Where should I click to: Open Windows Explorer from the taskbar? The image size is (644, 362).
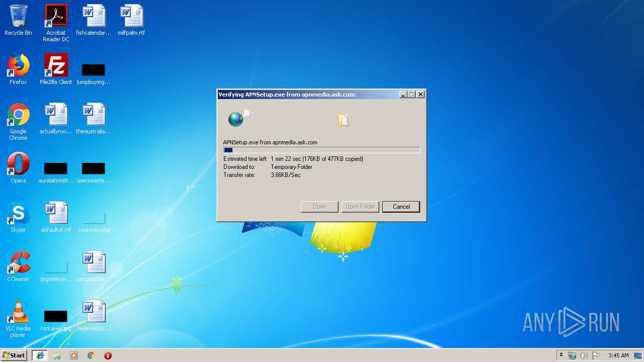click(x=57, y=355)
